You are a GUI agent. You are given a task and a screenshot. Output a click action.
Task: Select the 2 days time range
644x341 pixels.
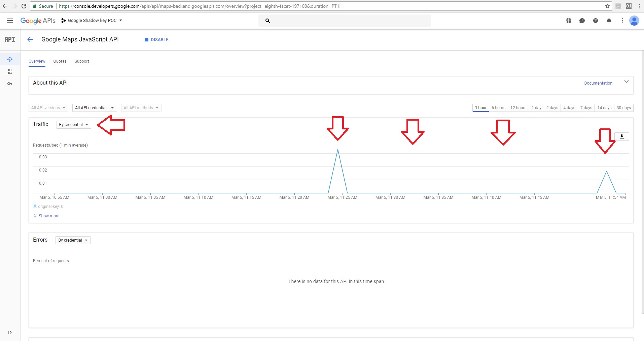click(552, 108)
